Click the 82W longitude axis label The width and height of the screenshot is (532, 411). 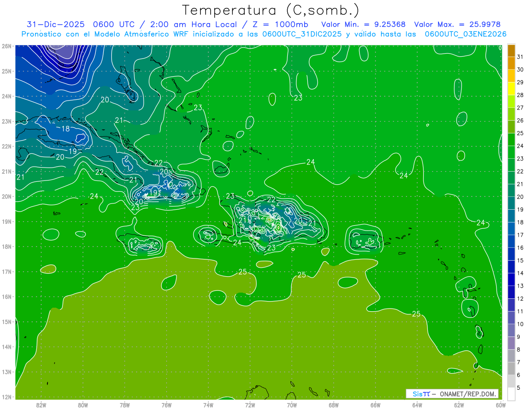click(x=41, y=405)
